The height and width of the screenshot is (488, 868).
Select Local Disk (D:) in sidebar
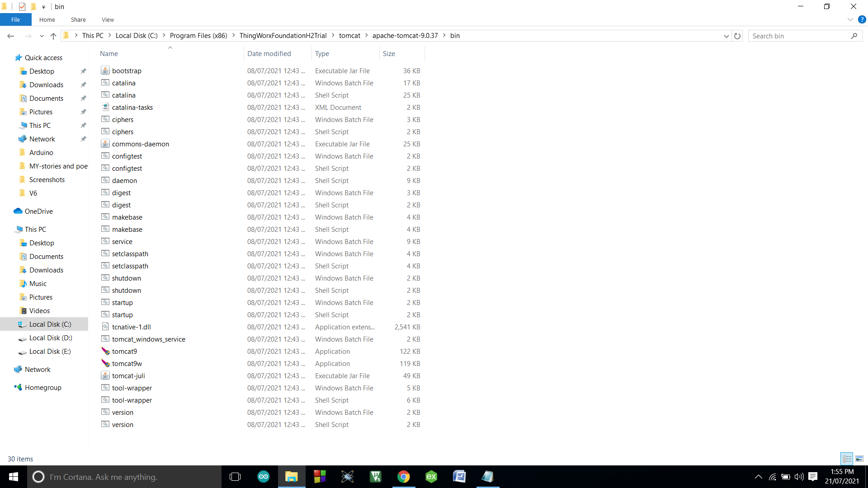51,338
